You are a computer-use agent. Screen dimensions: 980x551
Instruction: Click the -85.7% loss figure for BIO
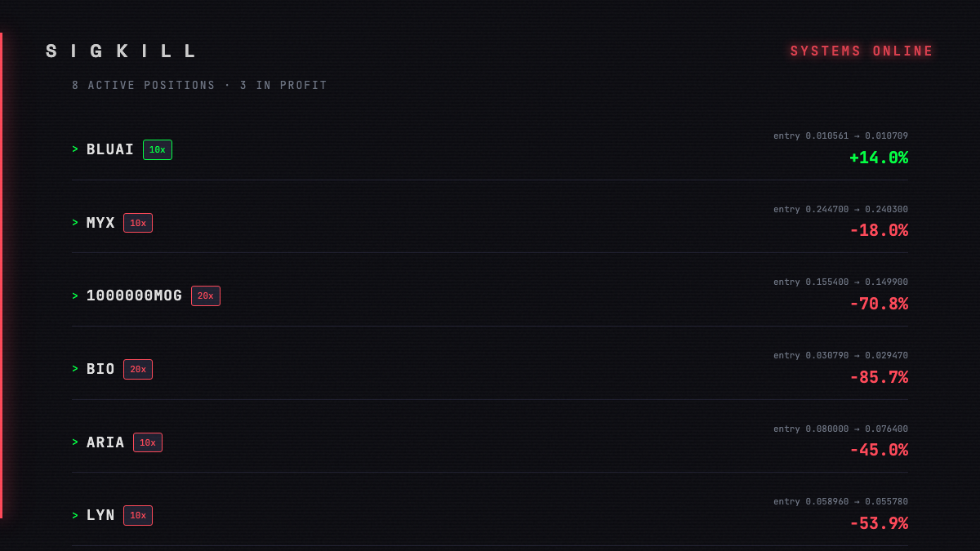pos(879,377)
